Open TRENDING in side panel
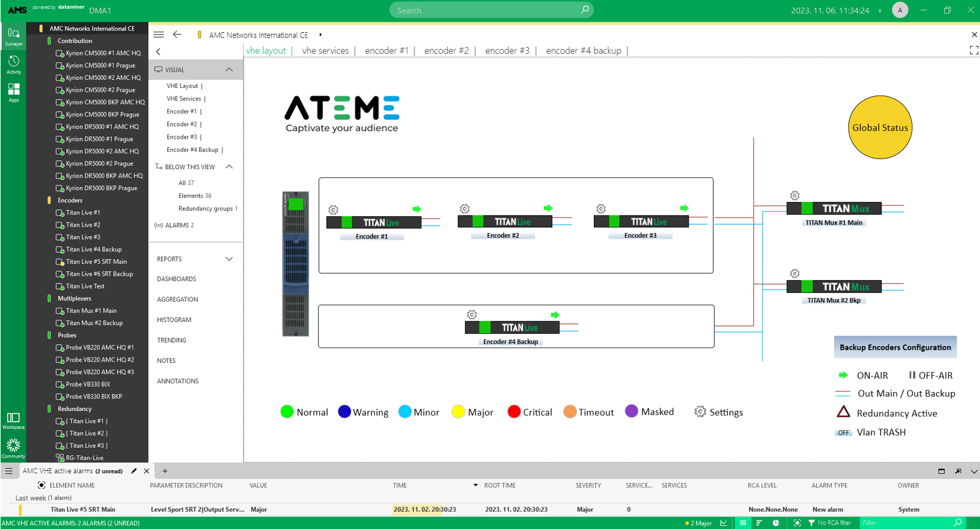Screen dimensions: 980x529 pos(172,340)
